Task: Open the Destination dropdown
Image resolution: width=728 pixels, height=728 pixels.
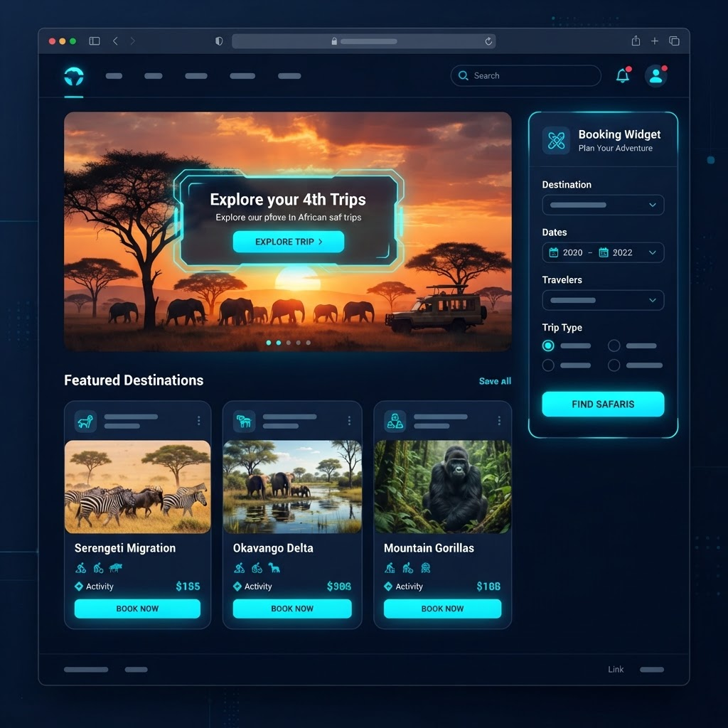Action: tap(603, 205)
